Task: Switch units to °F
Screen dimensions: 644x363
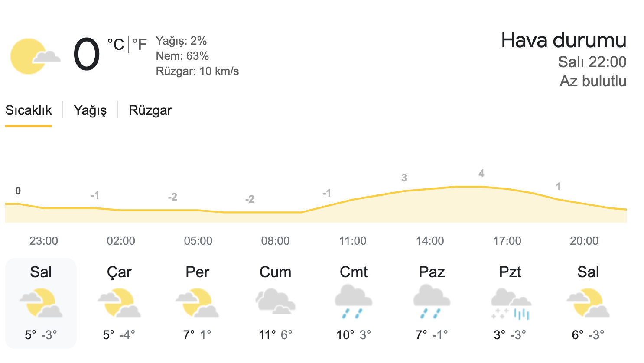Action: click(140, 44)
